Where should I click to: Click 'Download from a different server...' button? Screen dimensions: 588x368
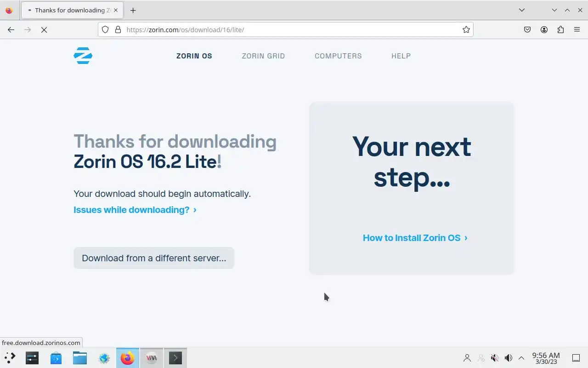coord(154,258)
